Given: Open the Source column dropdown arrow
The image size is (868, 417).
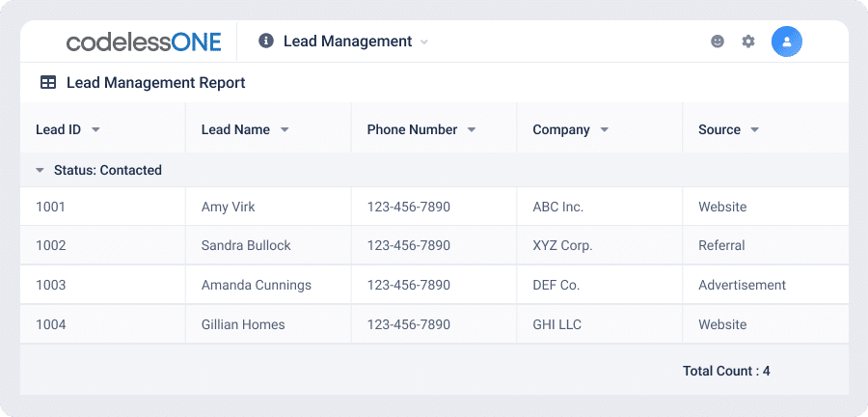Looking at the screenshot, I should [x=754, y=129].
